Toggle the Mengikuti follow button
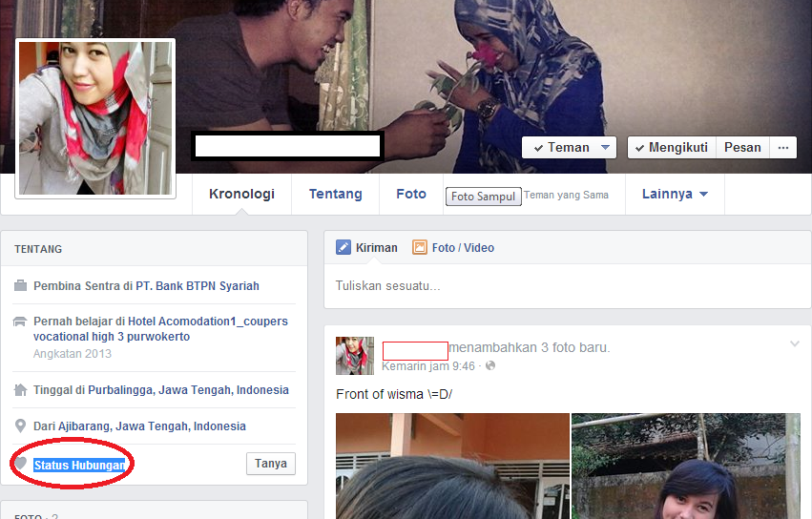 coord(672,148)
